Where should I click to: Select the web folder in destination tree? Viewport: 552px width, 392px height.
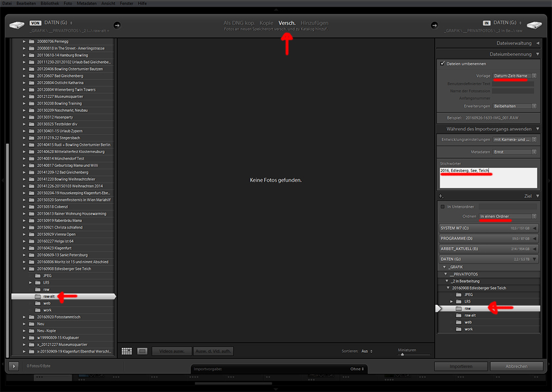468,322
